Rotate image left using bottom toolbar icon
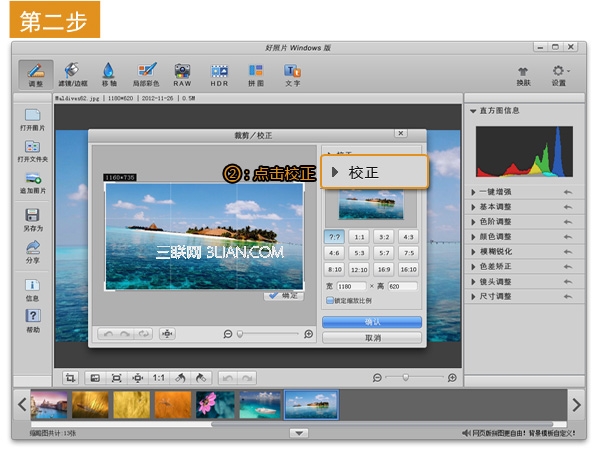The image size is (600, 458). pyautogui.click(x=180, y=378)
